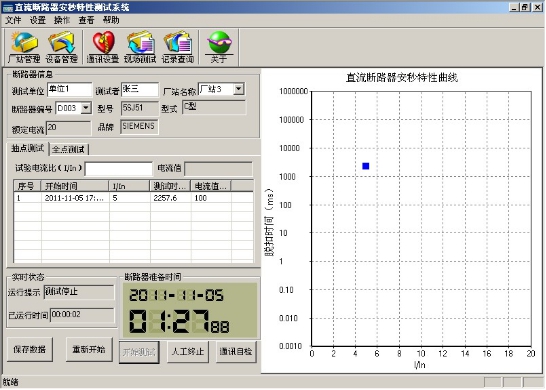
Task: Click 重新开始 button
Action: [x=89, y=349]
